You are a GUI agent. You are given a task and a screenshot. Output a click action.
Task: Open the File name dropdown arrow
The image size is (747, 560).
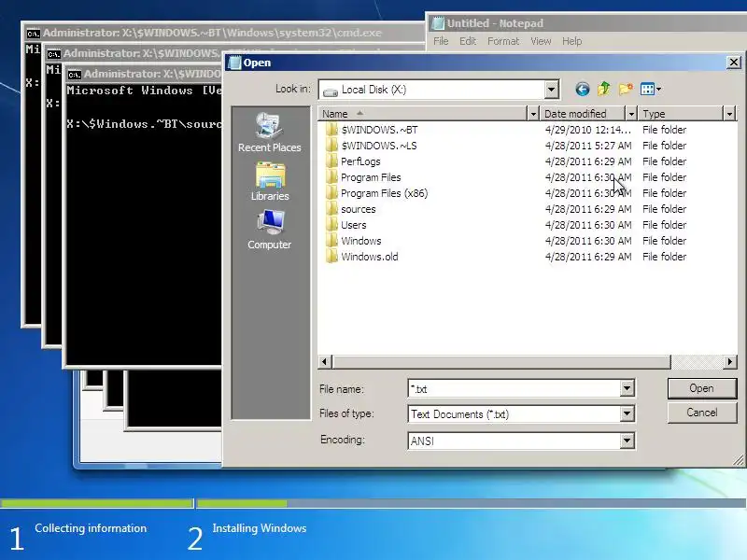coord(627,388)
